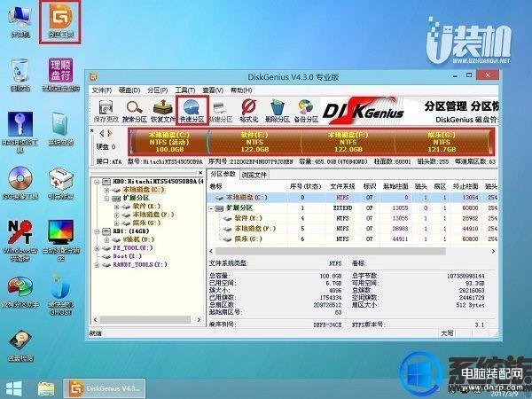Click the Format (格式化) toolbar icon
Viewport: 532px width, 399px height.
pyautogui.click(x=248, y=112)
